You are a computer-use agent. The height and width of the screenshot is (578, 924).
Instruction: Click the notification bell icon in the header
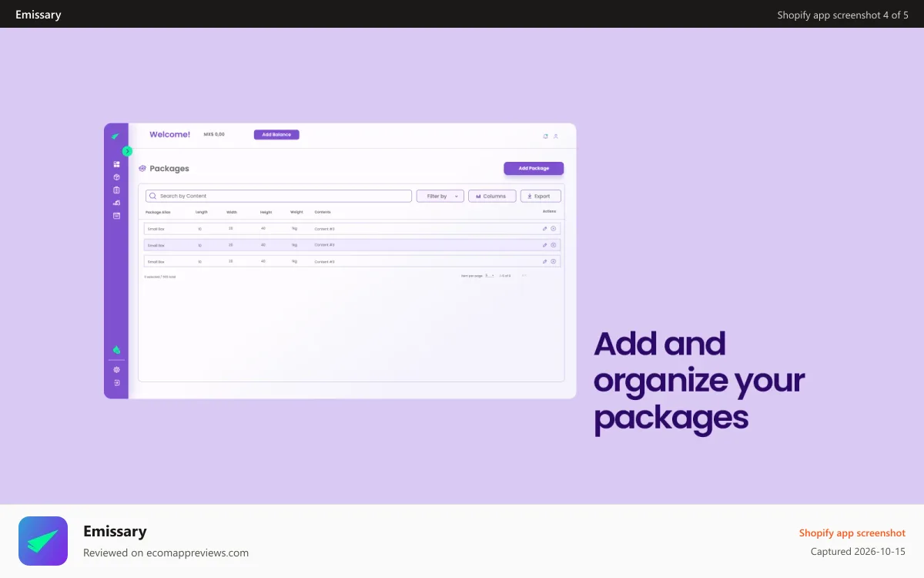546,136
